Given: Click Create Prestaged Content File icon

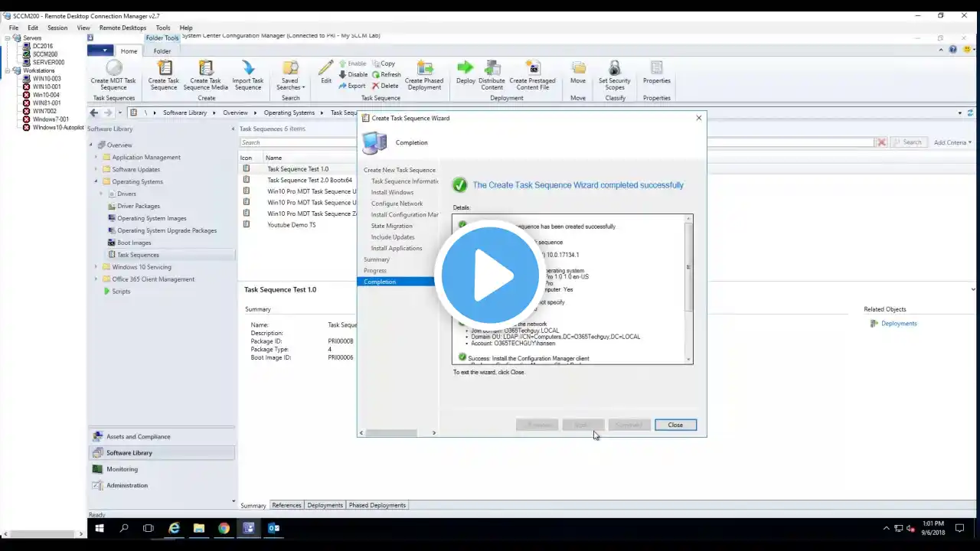Looking at the screenshot, I should 532,68.
